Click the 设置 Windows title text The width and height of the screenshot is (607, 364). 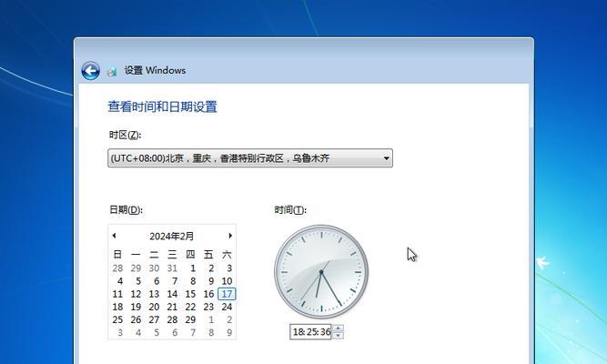click(155, 70)
